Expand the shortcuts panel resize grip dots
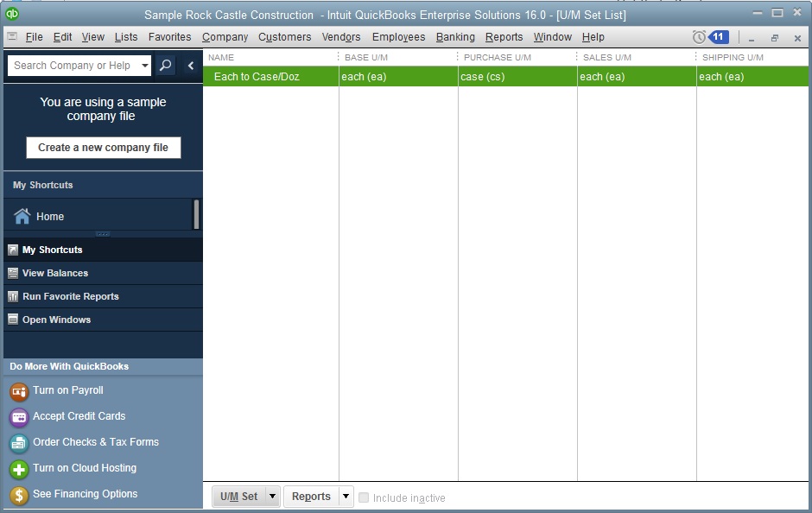812x513 pixels. (103, 234)
